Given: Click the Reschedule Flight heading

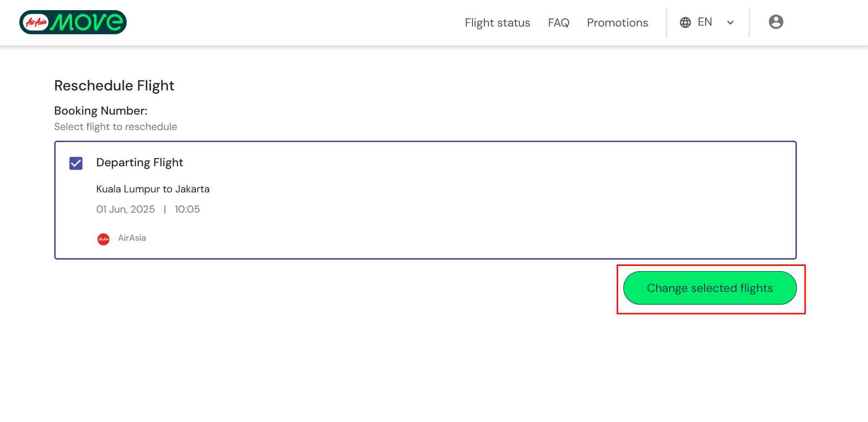Looking at the screenshot, I should (x=114, y=86).
